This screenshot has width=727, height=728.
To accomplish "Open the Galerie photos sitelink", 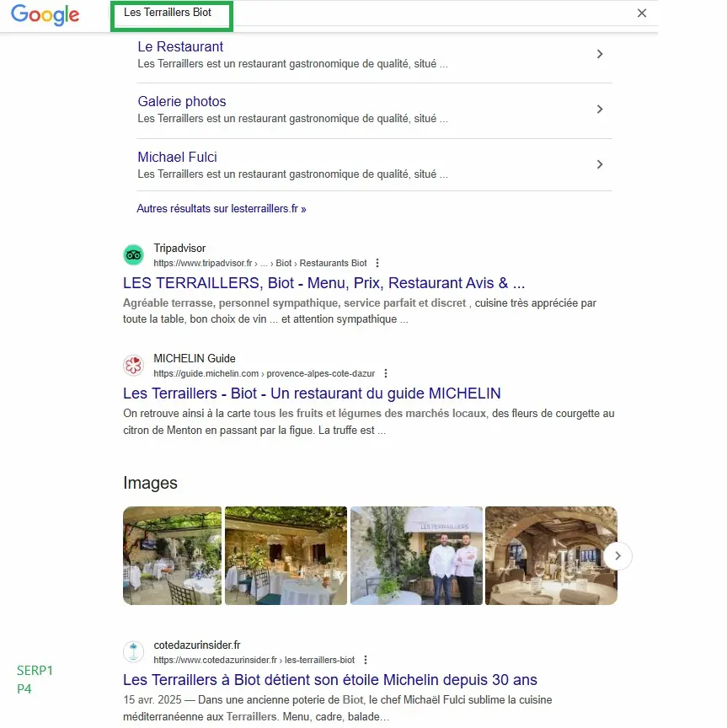I will tap(181, 101).
